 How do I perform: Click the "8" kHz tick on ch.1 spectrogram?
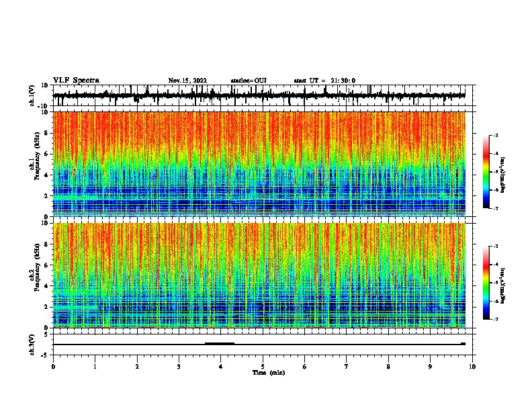pos(46,133)
